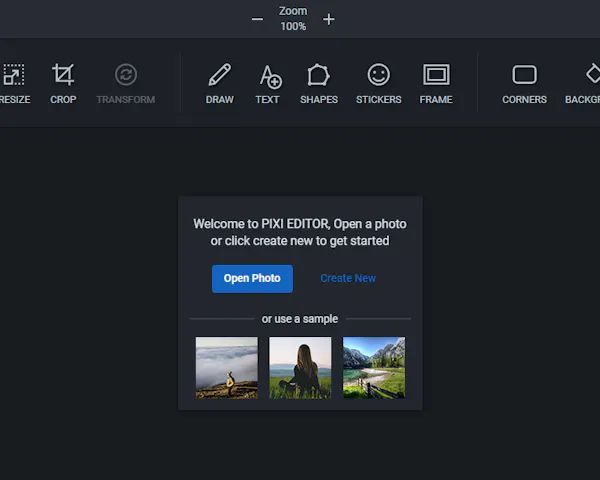Click the Create New link
The height and width of the screenshot is (480, 600).
tap(348, 278)
